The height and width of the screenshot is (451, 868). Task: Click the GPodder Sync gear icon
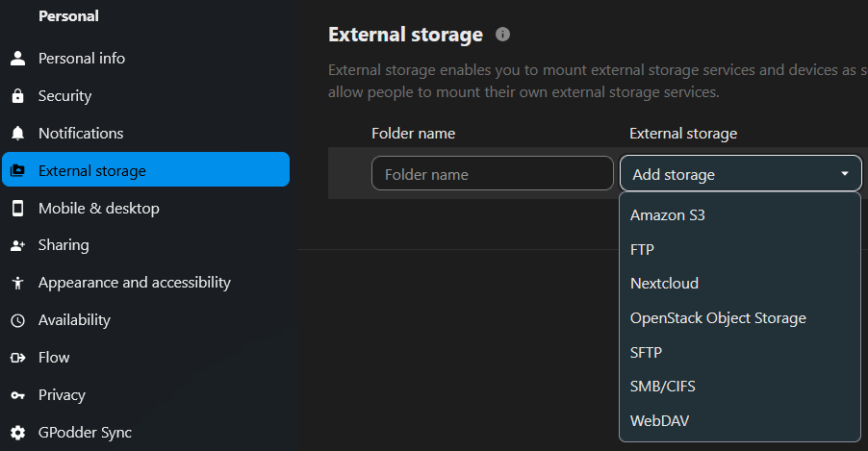pyautogui.click(x=17, y=433)
